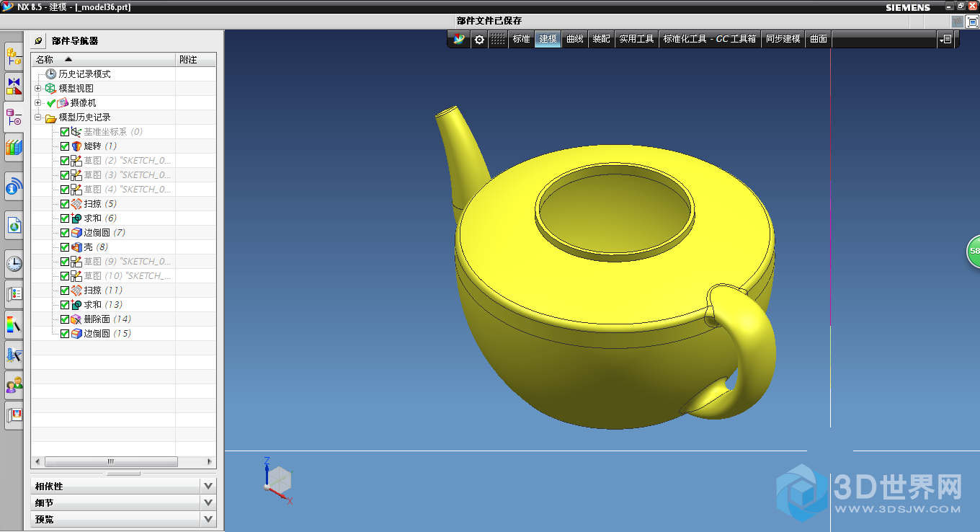This screenshot has height=532, width=980.
Task: Toggle checkbox for 边倒圆 (15)
Action: (x=65, y=334)
